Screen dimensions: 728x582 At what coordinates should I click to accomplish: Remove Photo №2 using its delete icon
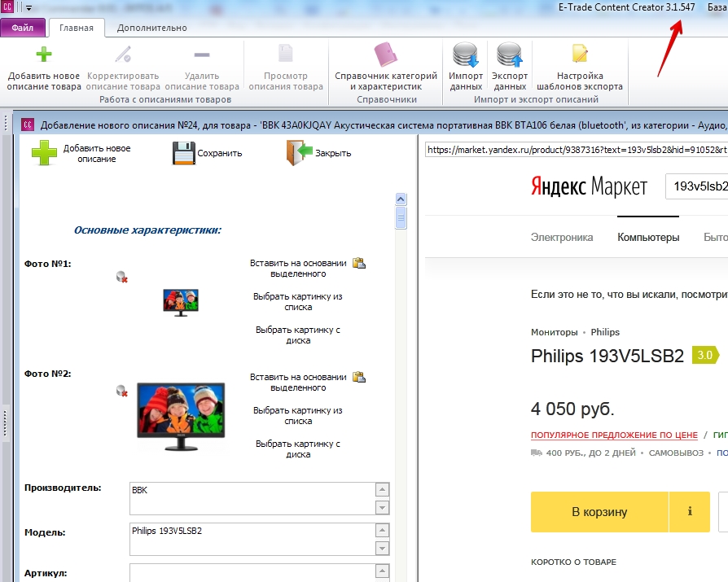click(x=122, y=391)
